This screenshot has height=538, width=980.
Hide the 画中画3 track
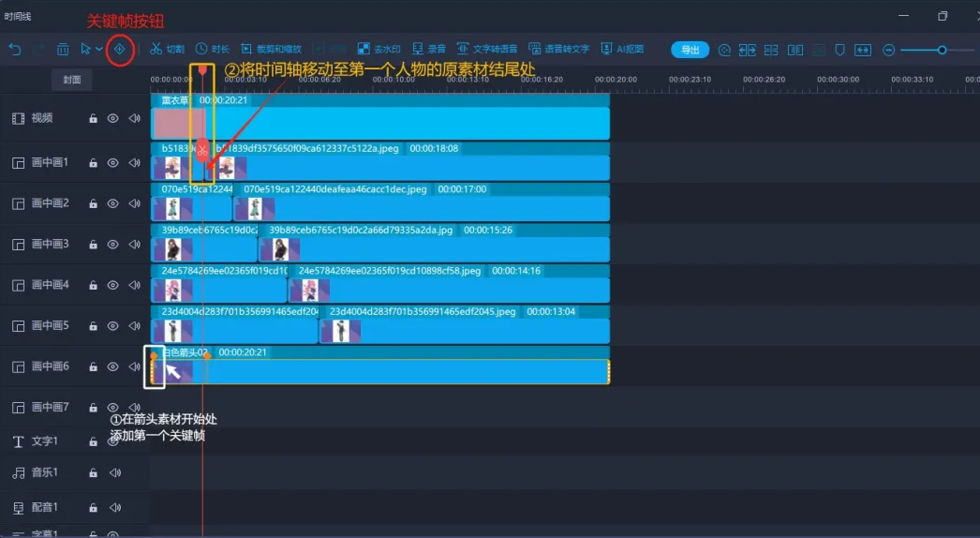(x=113, y=244)
